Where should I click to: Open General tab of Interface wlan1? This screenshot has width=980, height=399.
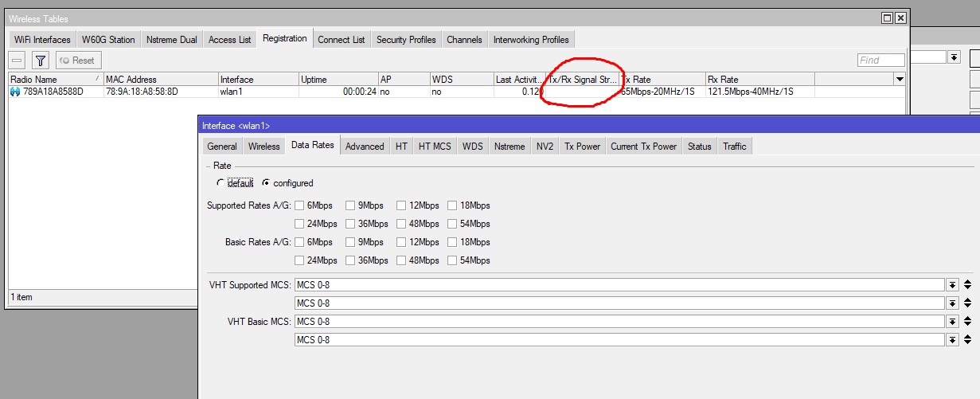222,146
